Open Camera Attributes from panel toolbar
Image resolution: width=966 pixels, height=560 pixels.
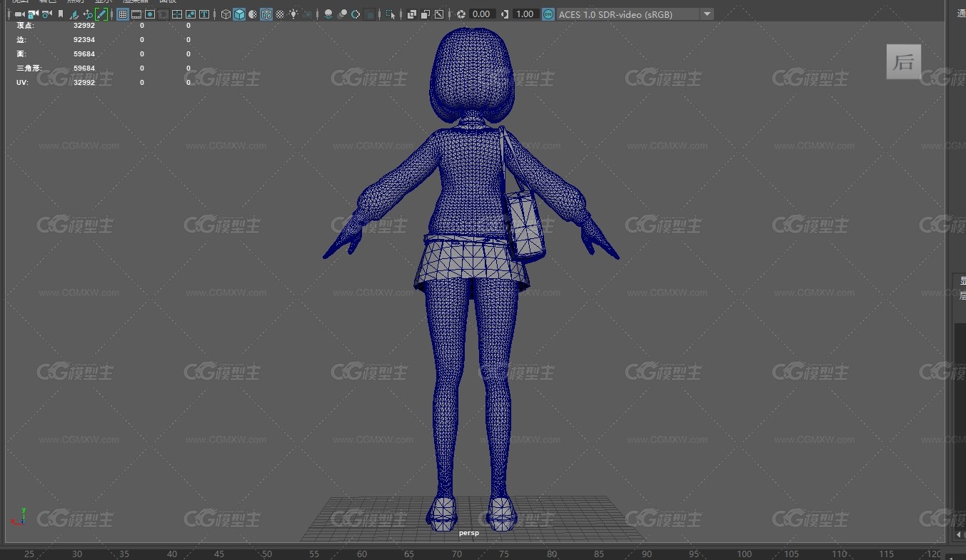(x=46, y=14)
